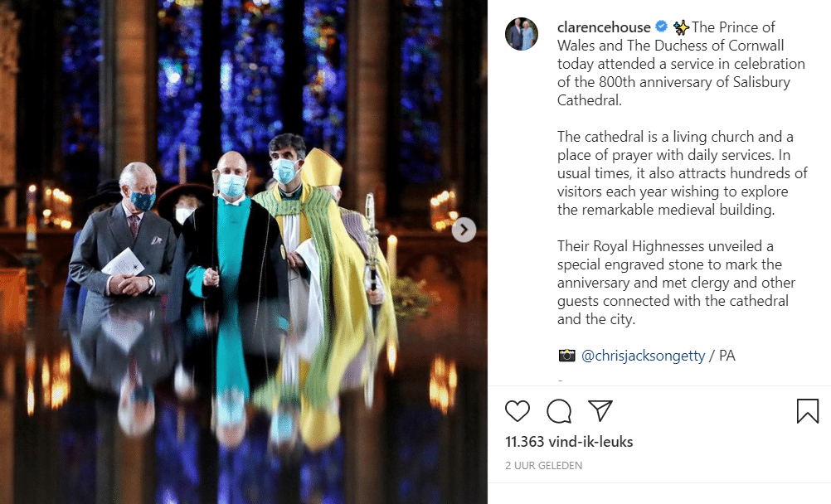Click the Salisbury Cathedral procession photo
This screenshot has width=831, height=504.
tap(244, 252)
